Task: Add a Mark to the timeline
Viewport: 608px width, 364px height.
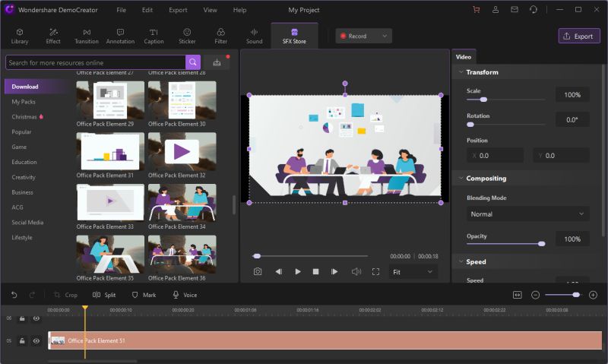Action: (x=144, y=295)
